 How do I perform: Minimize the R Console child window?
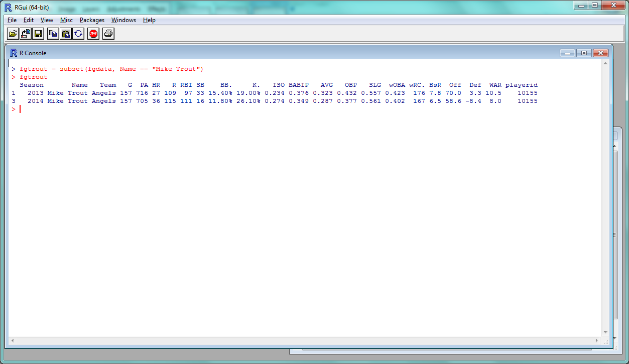click(568, 53)
